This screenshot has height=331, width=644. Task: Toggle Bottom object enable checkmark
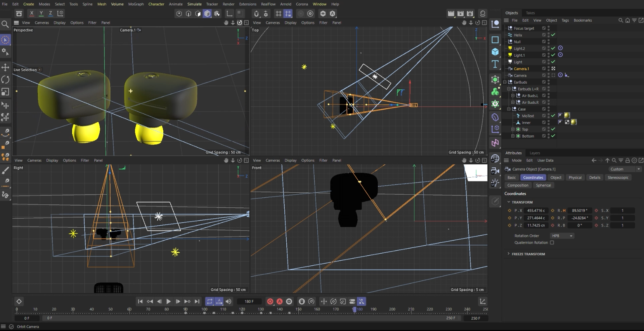click(x=553, y=136)
